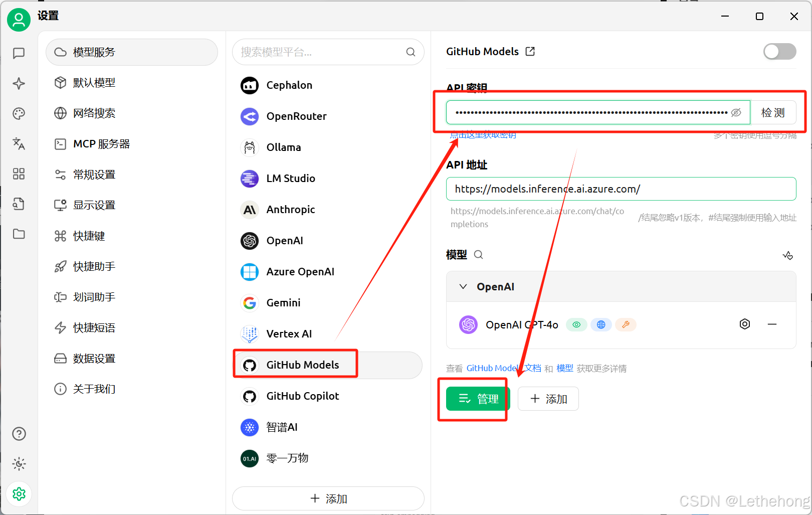Select OpenRouter provider
Viewport: 812px width, 515px height.
click(x=328, y=116)
